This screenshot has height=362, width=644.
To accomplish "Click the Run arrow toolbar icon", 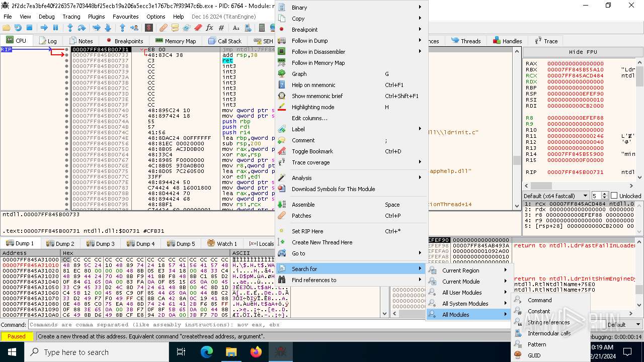I will pyautogui.click(x=44, y=28).
